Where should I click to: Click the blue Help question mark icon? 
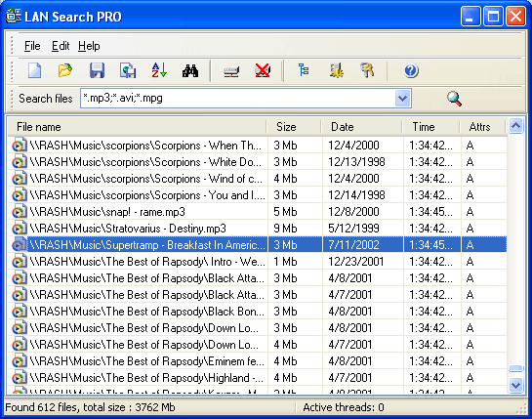(411, 70)
